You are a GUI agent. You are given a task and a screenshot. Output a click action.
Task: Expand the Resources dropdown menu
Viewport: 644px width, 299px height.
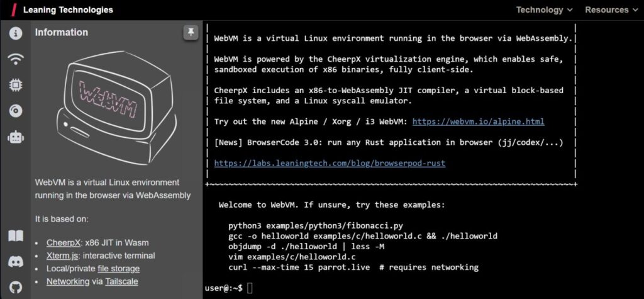(x=612, y=10)
